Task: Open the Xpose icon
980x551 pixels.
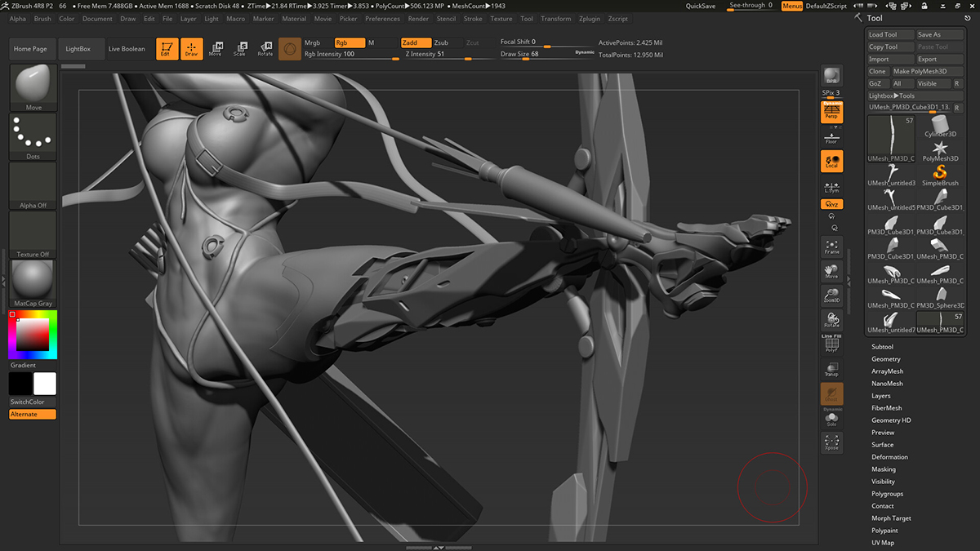Action: coord(831,443)
